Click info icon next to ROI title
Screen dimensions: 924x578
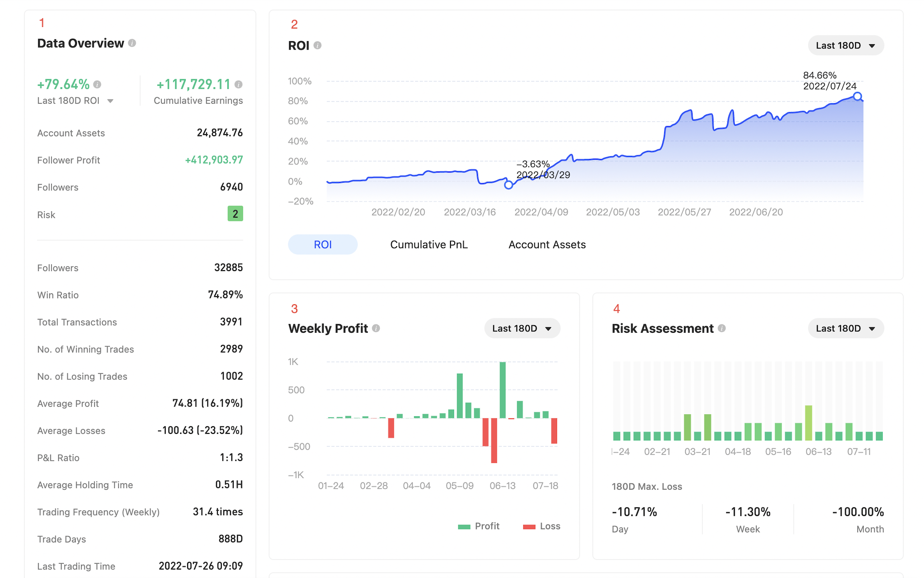[x=317, y=45]
